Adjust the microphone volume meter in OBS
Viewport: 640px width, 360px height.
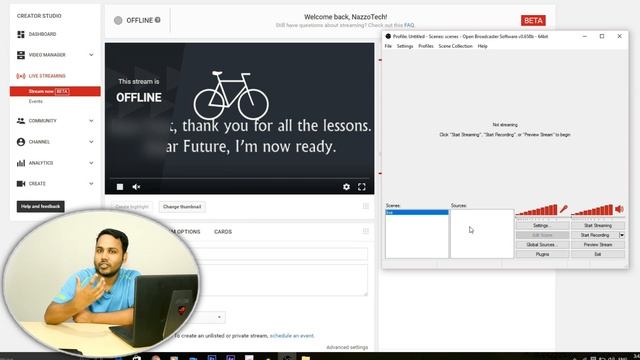pyautogui.click(x=536, y=210)
